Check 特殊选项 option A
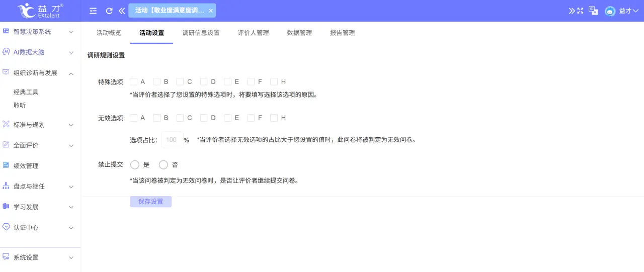The width and height of the screenshot is (644, 272). click(133, 81)
